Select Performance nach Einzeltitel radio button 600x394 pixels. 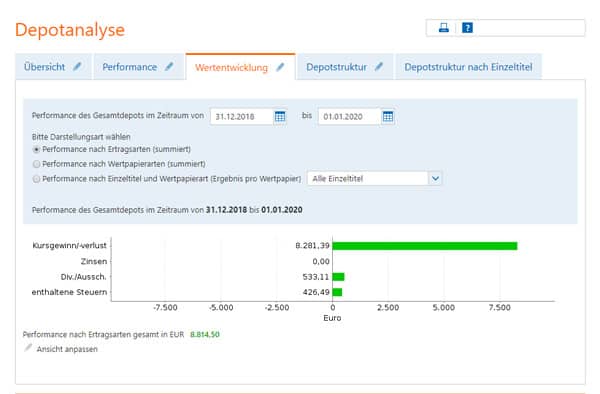pyautogui.click(x=36, y=179)
